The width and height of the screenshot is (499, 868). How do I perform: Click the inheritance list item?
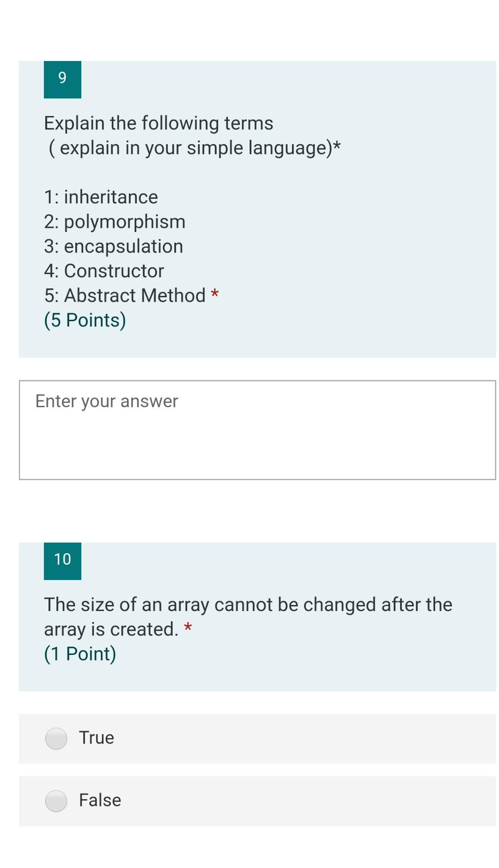[x=100, y=197]
